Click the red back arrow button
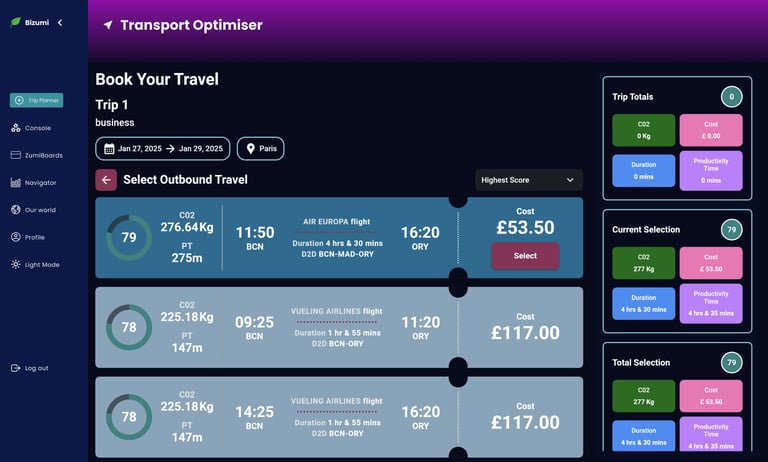This screenshot has width=768, height=462. click(x=106, y=180)
